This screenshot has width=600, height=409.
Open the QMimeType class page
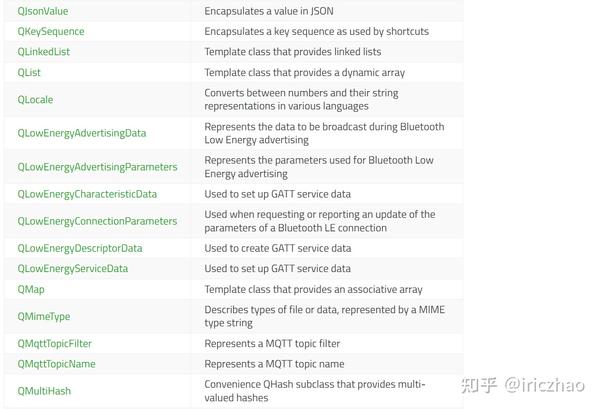click(44, 316)
